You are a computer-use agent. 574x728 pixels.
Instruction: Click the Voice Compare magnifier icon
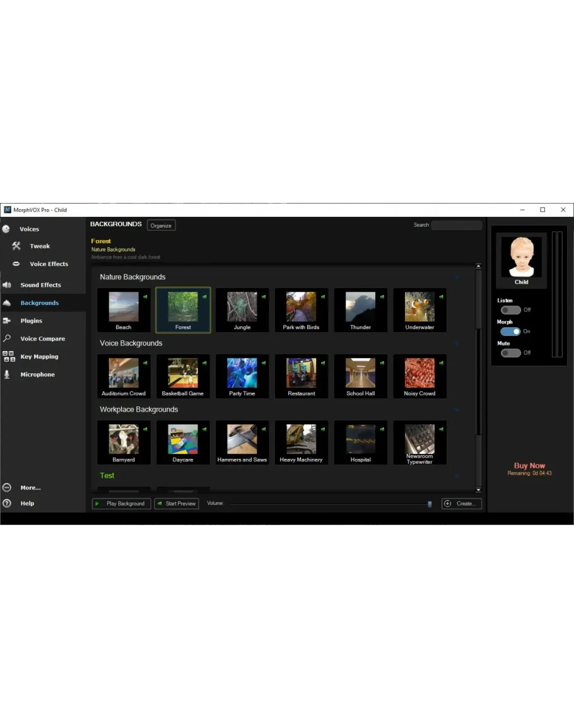pyautogui.click(x=7, y=338)
